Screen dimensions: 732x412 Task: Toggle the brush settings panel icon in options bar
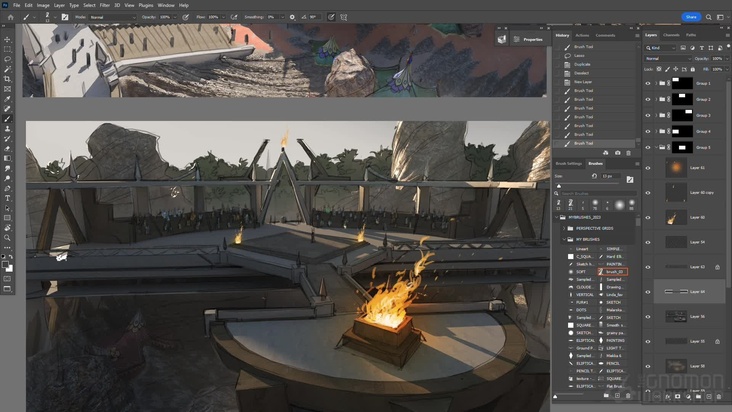tap(65, 17)
